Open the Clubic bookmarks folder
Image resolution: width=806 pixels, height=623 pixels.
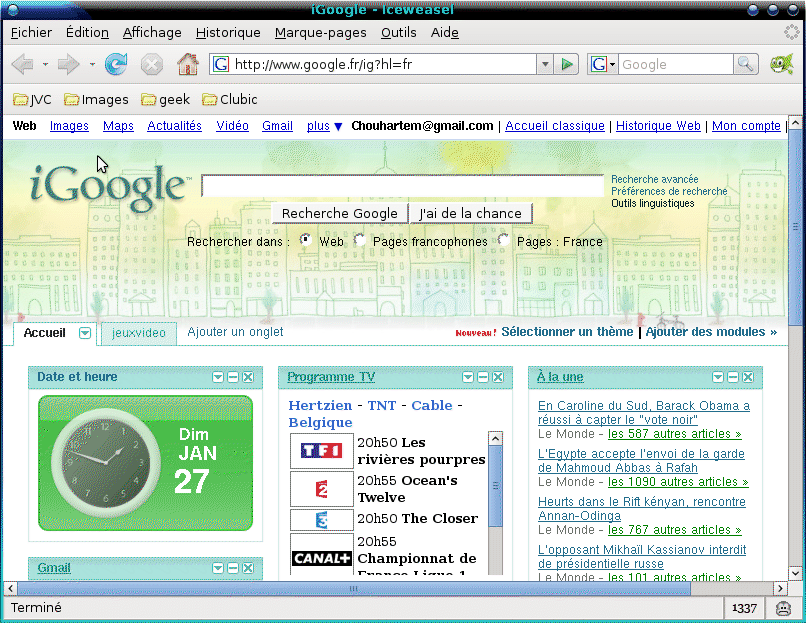pyautogui.click(x=230, y=99)
